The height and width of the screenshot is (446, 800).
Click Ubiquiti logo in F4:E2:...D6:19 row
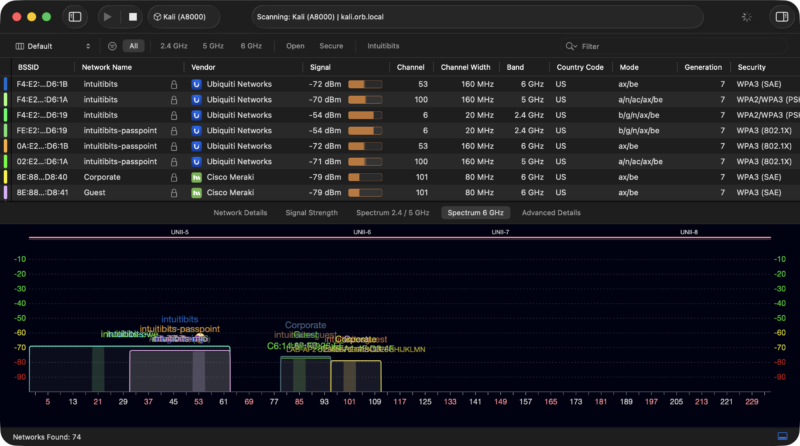(x=196, y=115)
